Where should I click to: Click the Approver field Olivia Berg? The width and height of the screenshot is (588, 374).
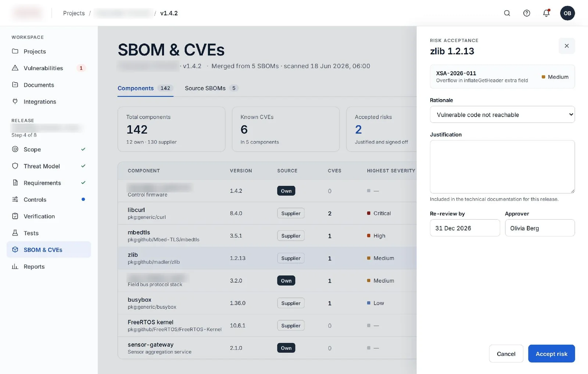point(540,228)
